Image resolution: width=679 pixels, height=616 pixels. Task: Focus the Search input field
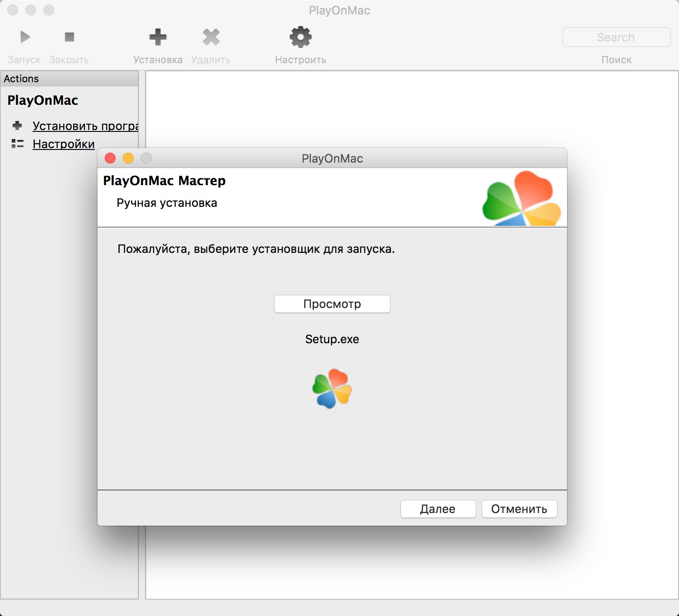[x=616, y=37]
